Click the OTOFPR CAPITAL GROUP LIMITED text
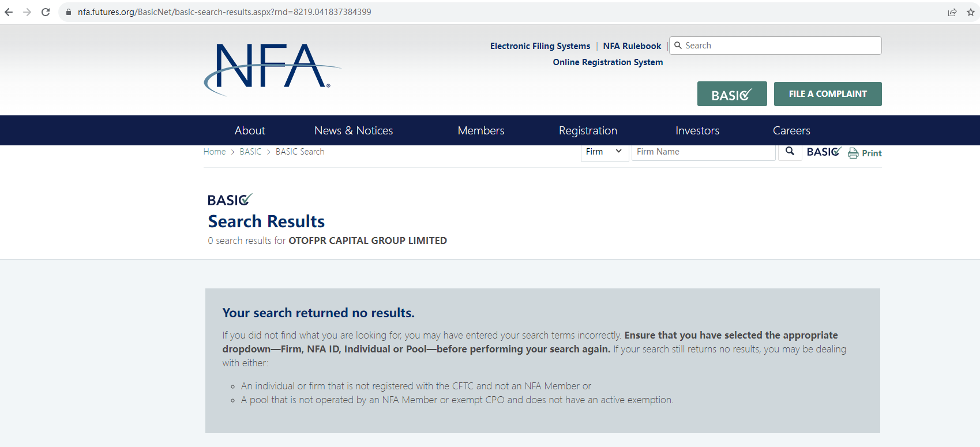 (367, 241)
